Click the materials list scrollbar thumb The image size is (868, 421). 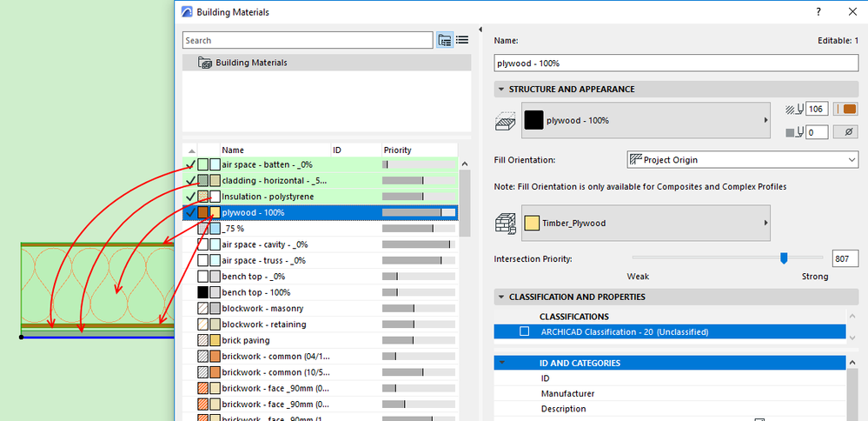point(465,202)
